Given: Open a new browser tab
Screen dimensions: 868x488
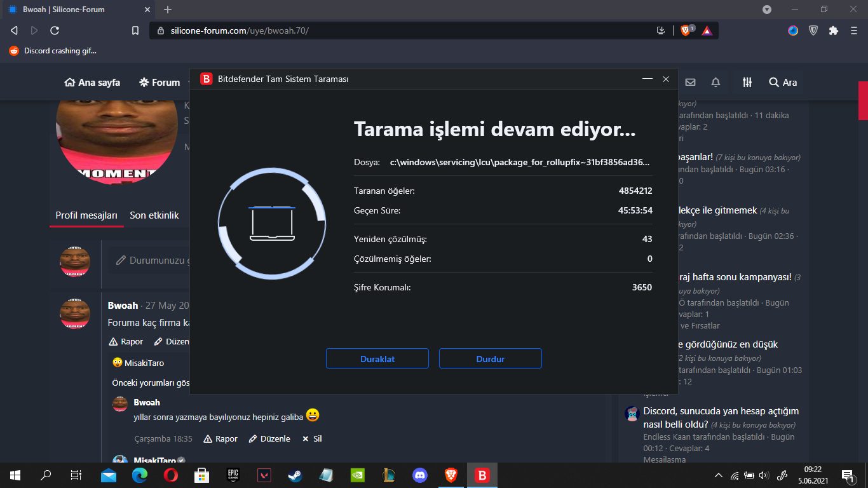Looking at the screenshot, I should click(x=168, y=10).
